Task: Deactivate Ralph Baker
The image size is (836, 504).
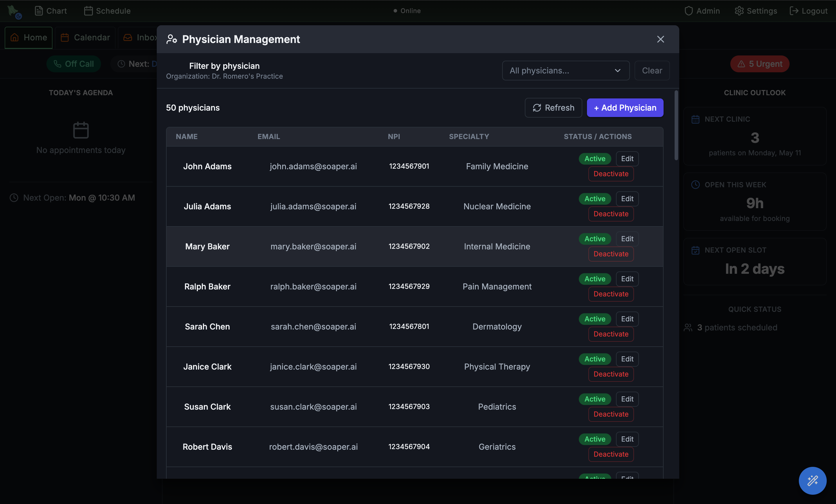Action: 611,294
